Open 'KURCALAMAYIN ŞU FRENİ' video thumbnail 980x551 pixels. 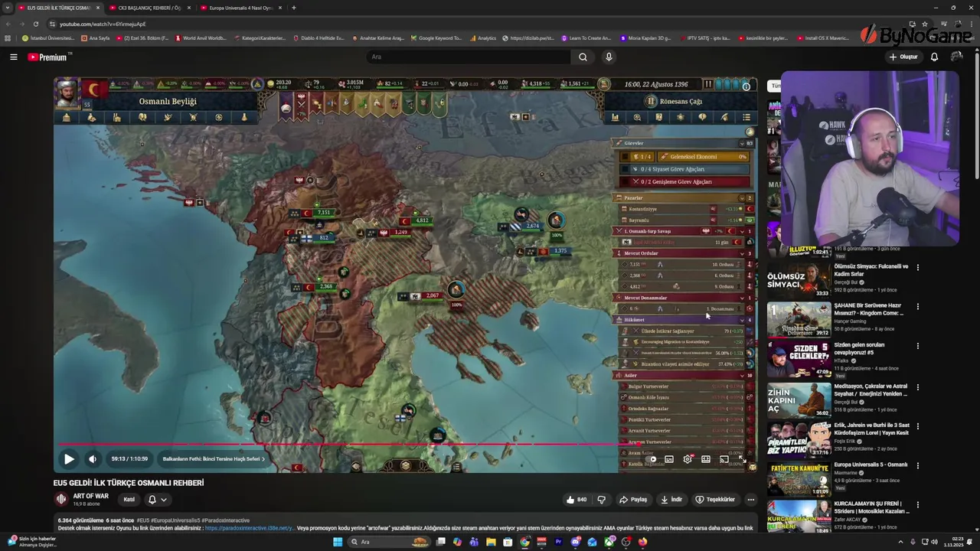(x=799, y=517)
